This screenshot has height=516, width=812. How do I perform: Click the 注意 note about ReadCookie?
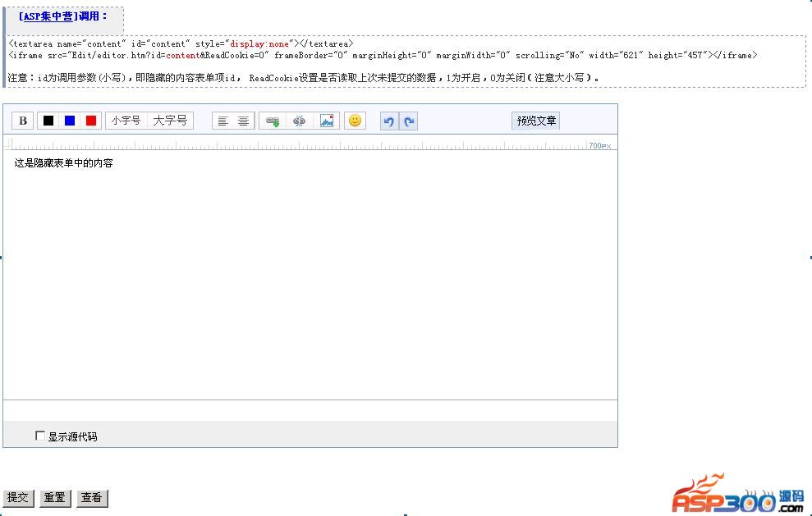click(304, 78)
